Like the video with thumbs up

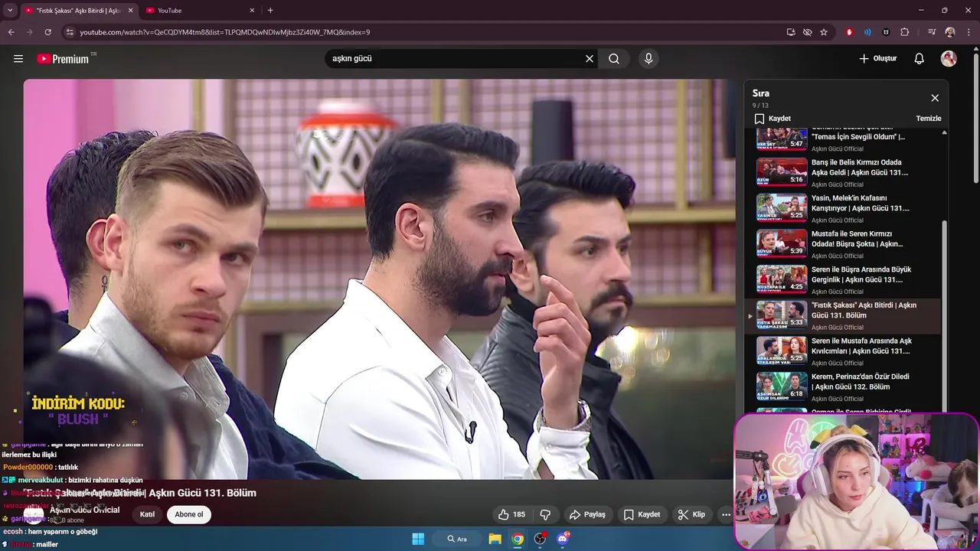[511, 515]
